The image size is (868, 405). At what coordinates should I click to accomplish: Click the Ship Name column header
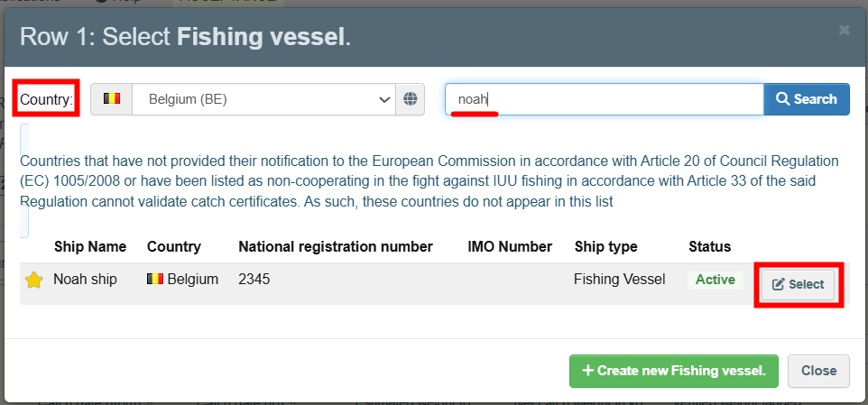90,246
